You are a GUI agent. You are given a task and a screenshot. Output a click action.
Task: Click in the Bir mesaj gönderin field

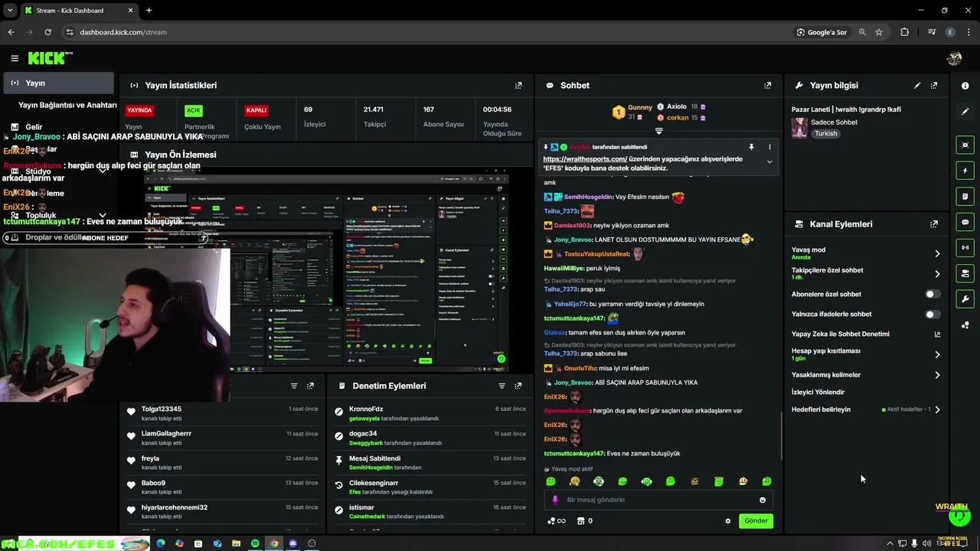click(658, 500)
